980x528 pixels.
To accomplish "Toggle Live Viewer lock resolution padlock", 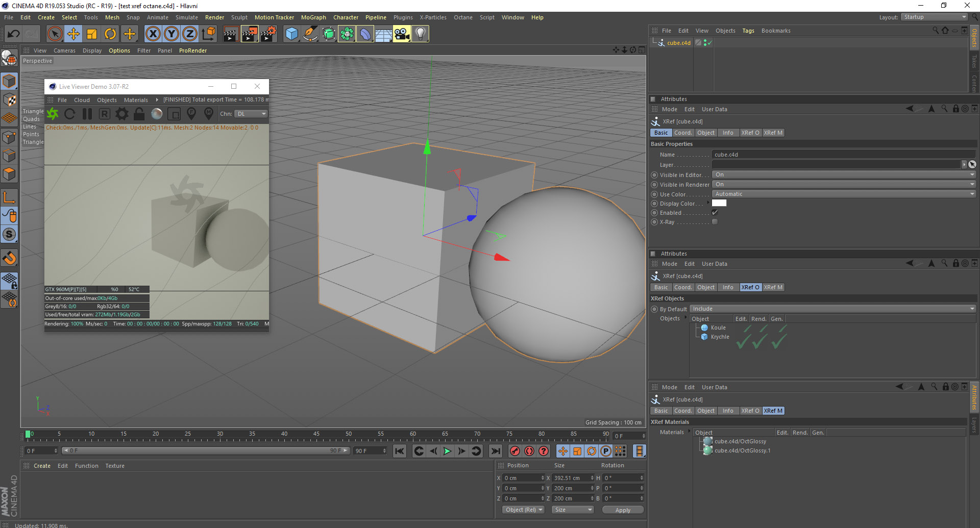I will [x=139, y=114].
